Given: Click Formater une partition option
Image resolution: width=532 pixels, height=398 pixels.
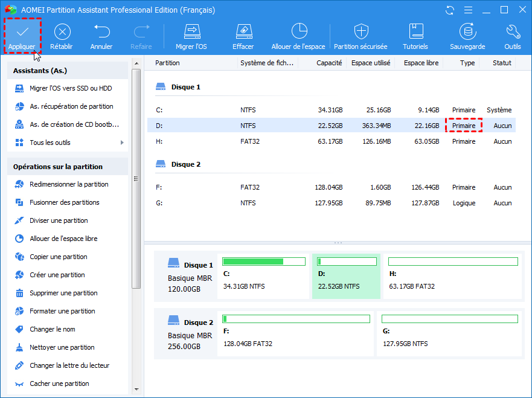Looking at the screenshot, I should (62, 311).
